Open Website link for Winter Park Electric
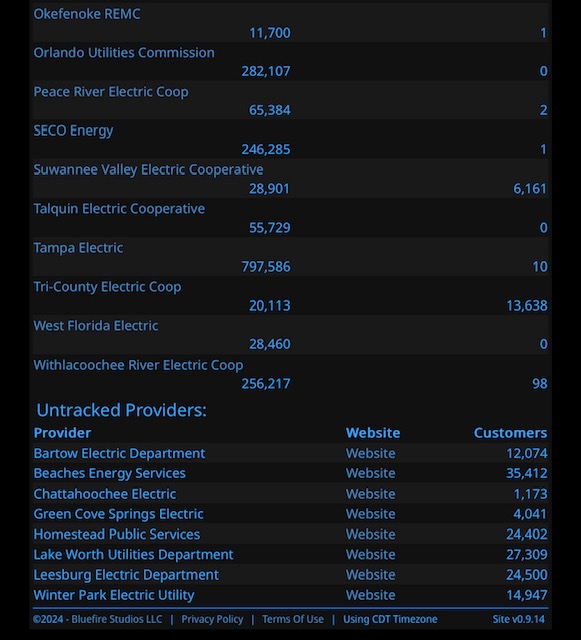 pos(370,595)
